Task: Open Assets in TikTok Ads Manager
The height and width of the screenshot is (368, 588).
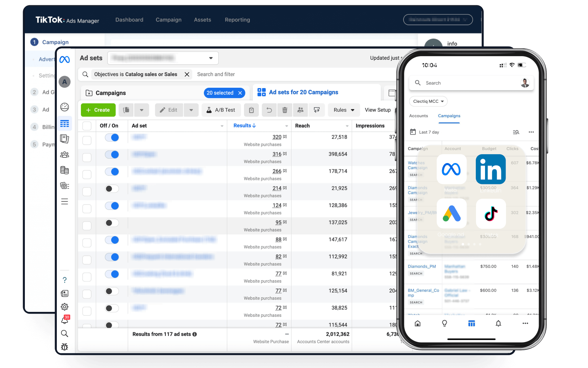Action: [202, 20]
